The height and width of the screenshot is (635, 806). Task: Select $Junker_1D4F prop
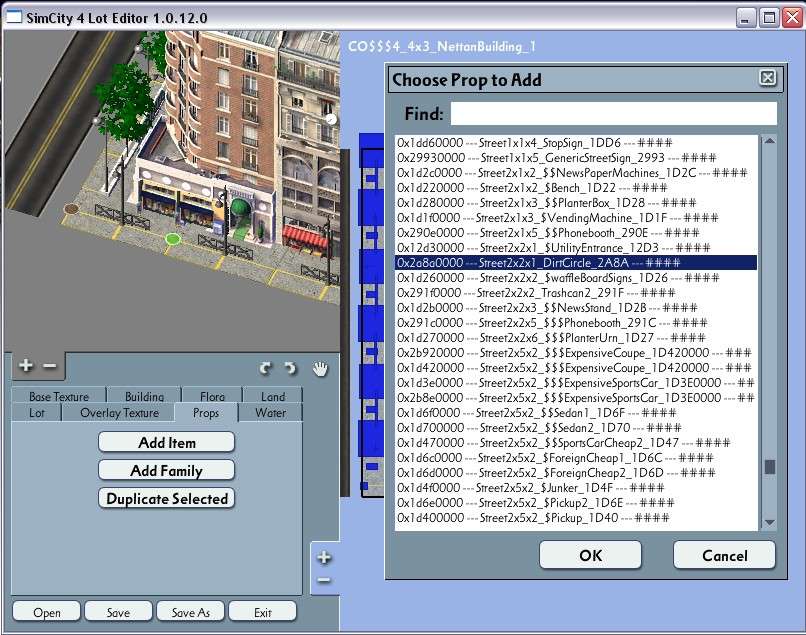576,487
